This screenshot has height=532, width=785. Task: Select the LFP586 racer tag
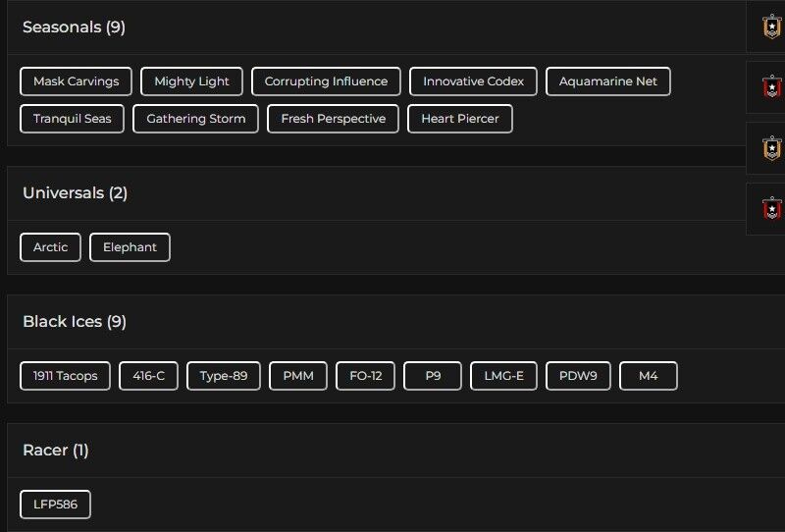(x=55, y=505)
